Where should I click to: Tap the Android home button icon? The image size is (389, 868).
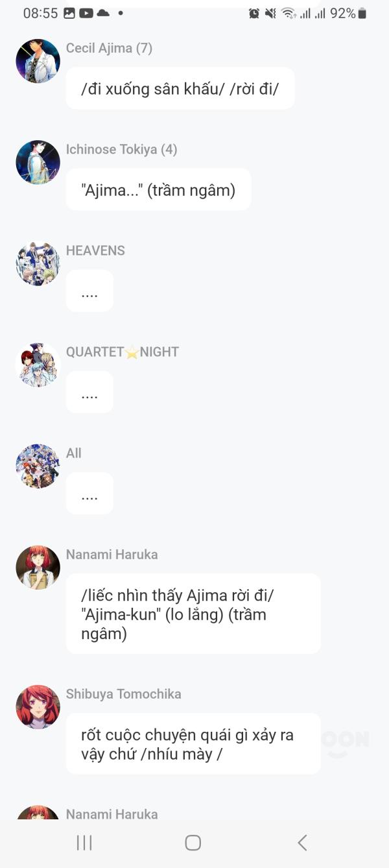click(x=193, y=843)
